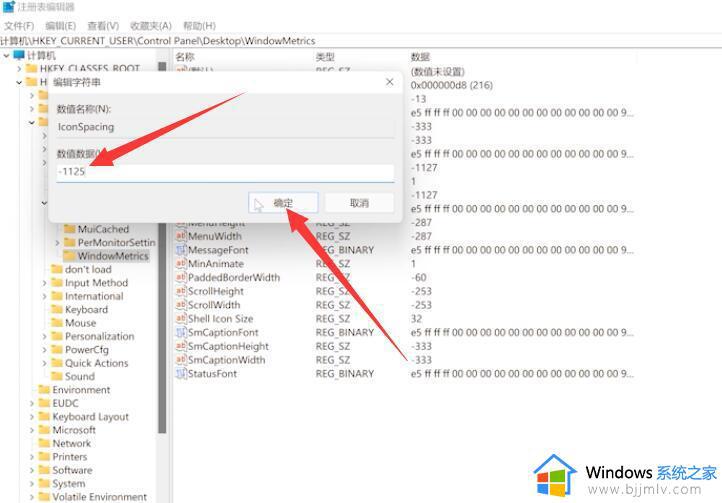Select the Mouse folder icon

click(57, 322)
